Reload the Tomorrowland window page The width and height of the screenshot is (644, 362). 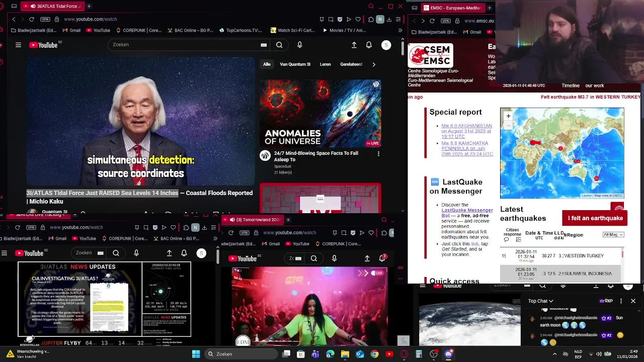tap(230, 233)
